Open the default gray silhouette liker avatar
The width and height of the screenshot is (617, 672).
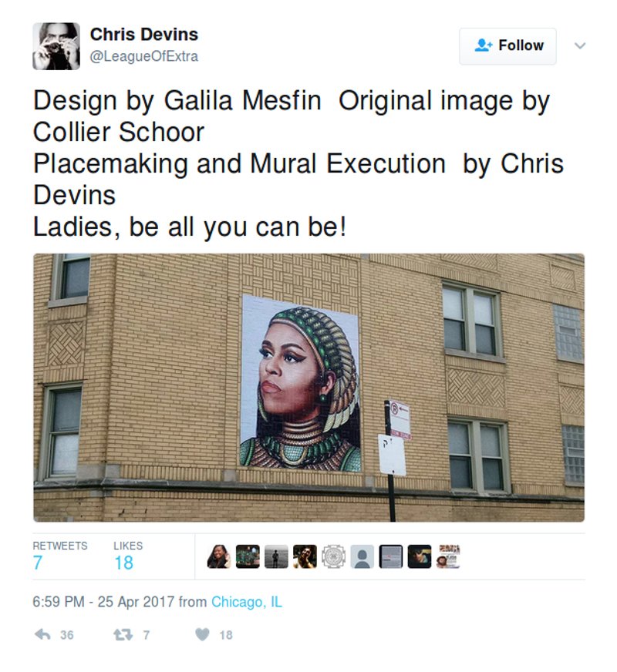click(362, 556)
